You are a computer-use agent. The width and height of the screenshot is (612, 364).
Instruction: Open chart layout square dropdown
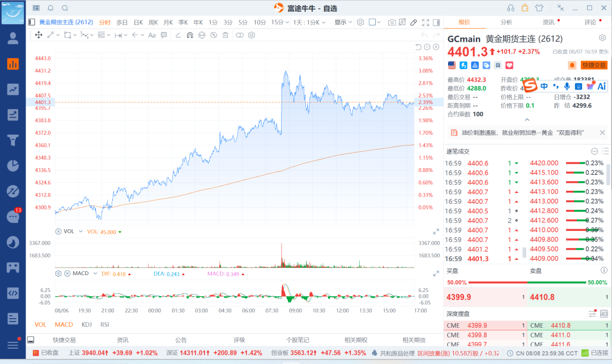(x=375, y=22)
